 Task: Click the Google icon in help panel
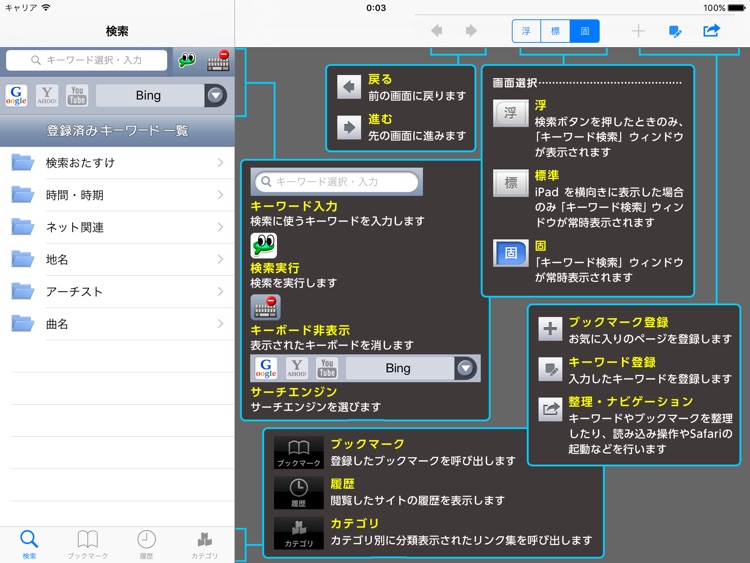coord(266,368)
